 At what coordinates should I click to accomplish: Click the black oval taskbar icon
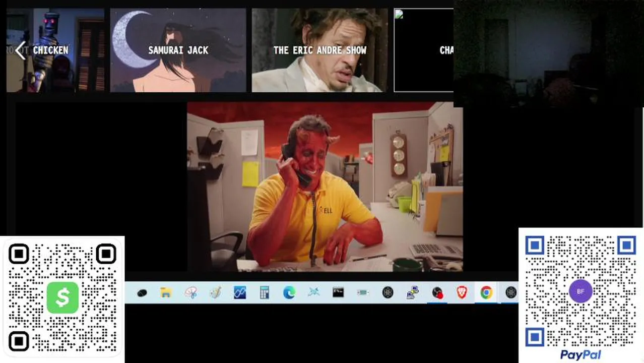(x=142, y=292)
